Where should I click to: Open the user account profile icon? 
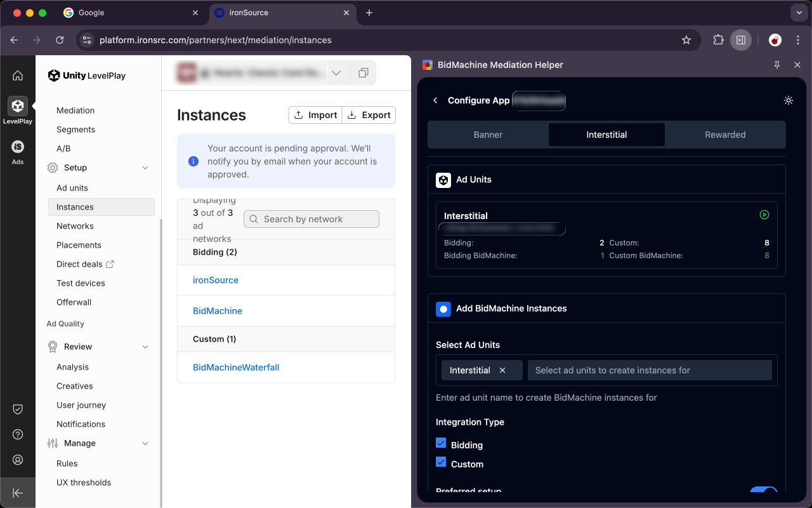18,460
